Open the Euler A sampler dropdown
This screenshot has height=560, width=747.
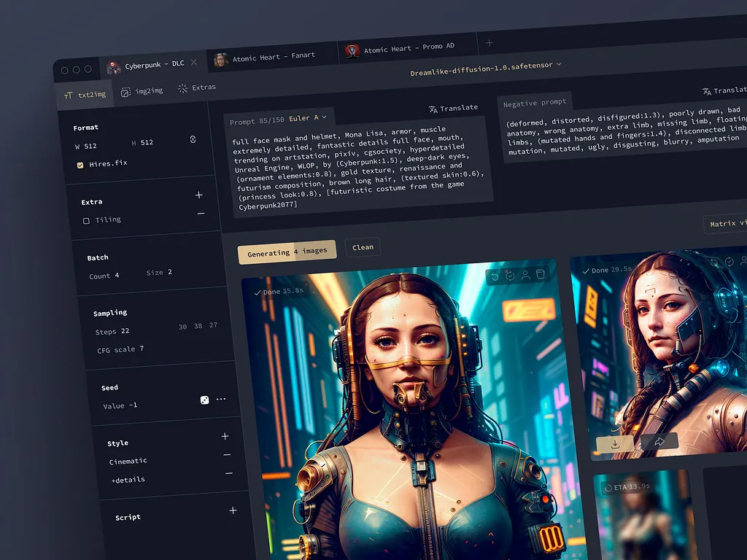pos(309,118)
